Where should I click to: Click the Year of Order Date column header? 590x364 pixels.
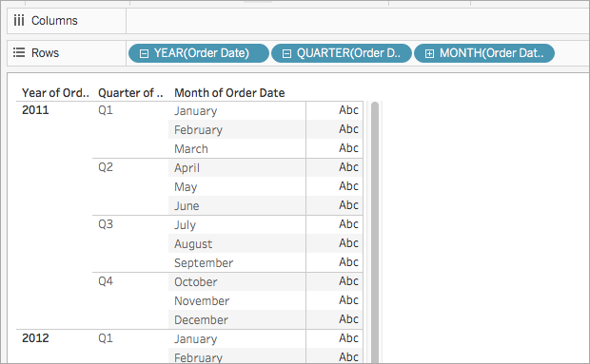tap(55, 93)
